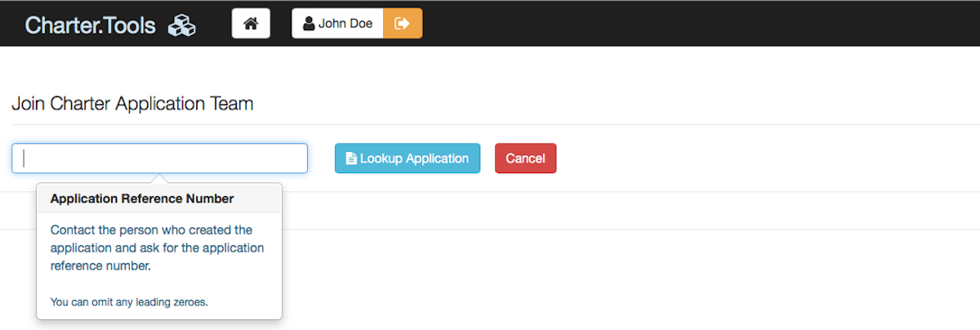980x330 pixels.
Task: Click the popover arrow pointing to the input
Action: [160, 179]
